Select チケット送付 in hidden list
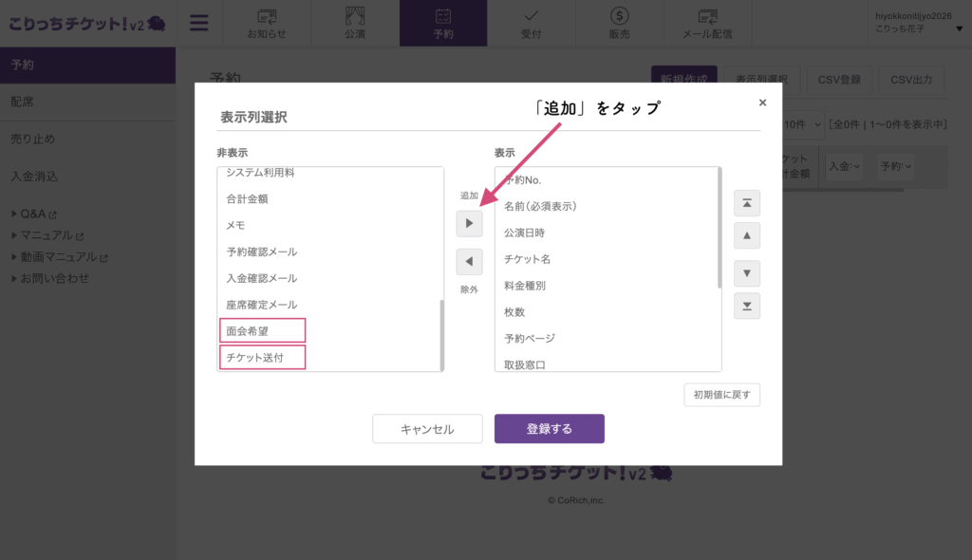972x560 pixels. 262,357
